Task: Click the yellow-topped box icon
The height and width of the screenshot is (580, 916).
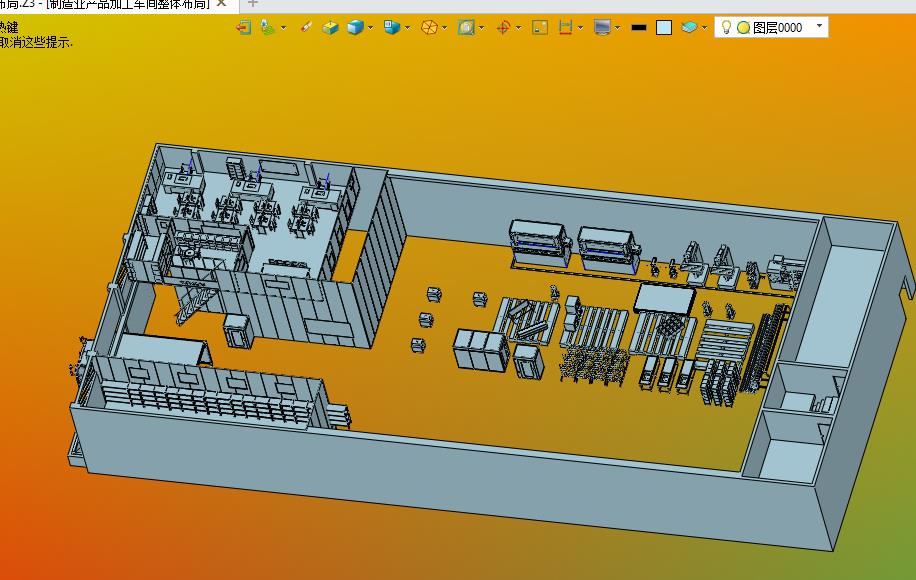Action: click(330, 27)
